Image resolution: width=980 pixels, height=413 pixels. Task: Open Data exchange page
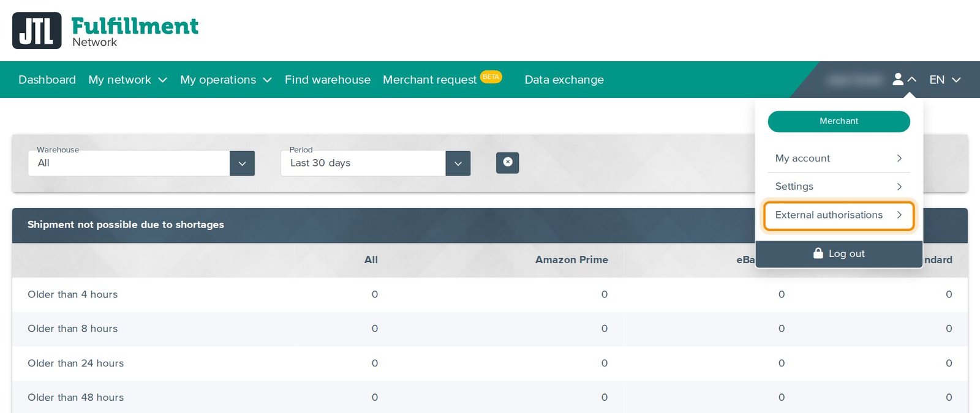pos(564,80)
